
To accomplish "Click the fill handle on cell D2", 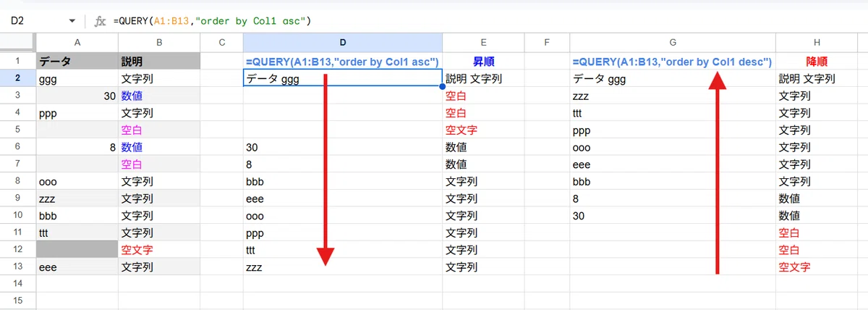I will tap(442, 87).
